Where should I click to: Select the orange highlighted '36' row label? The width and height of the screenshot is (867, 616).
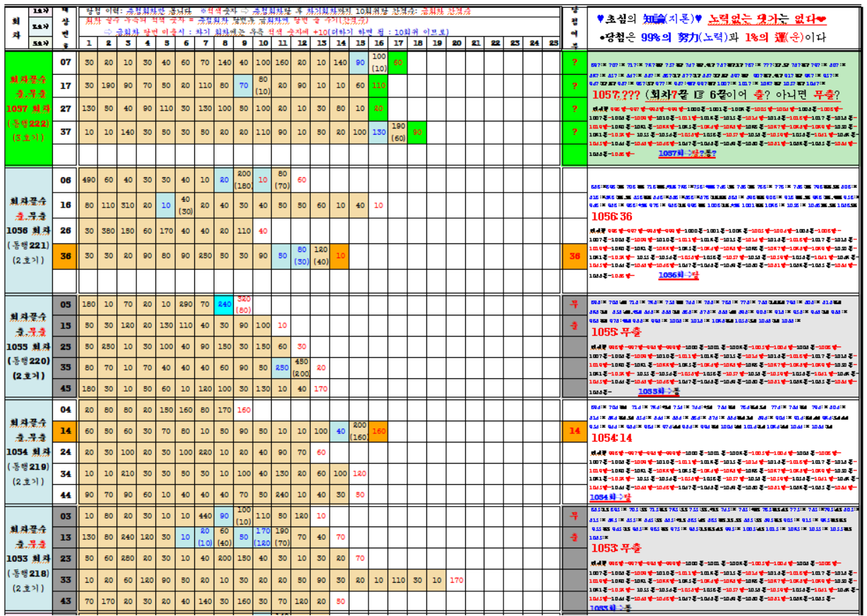pos(65,256)
